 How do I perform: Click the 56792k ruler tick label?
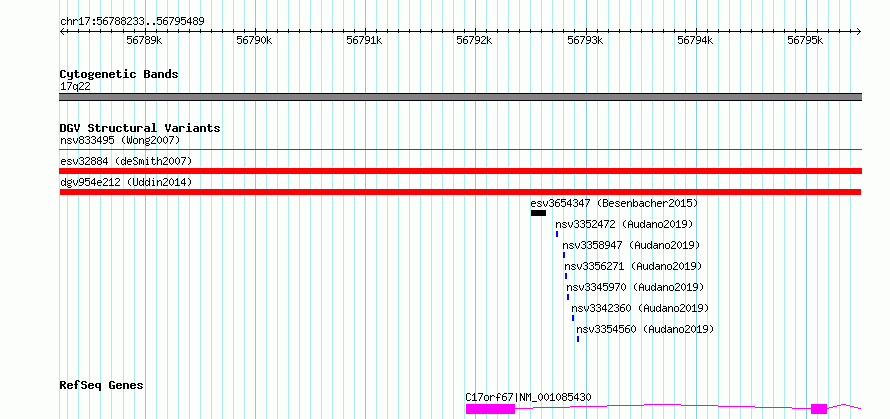pos(475,40)
